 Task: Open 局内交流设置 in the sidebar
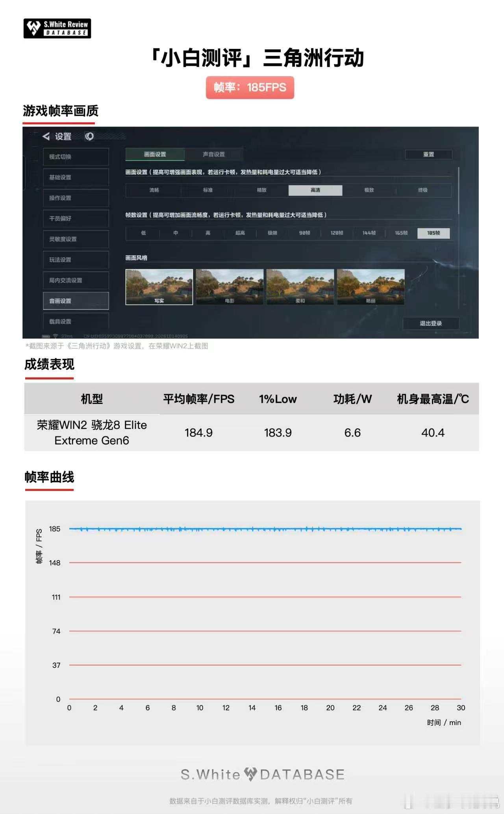pyautogui.click(x=76, y=280)
